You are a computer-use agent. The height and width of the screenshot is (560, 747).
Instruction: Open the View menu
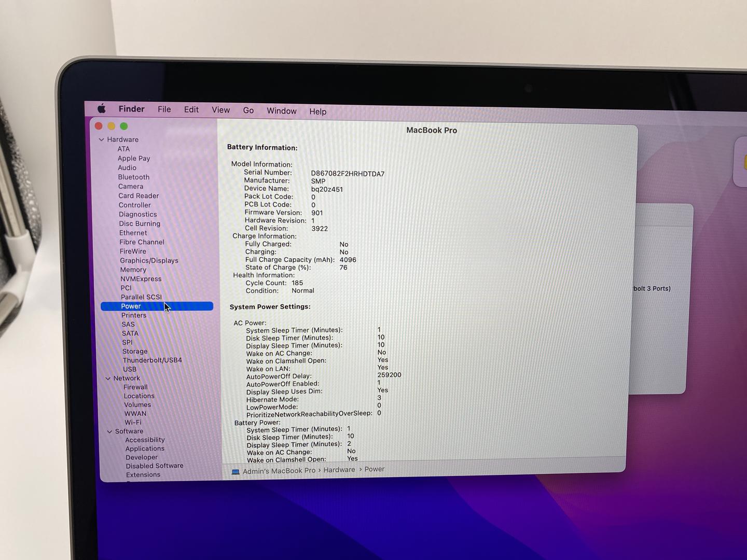click(x=220, y=110)
